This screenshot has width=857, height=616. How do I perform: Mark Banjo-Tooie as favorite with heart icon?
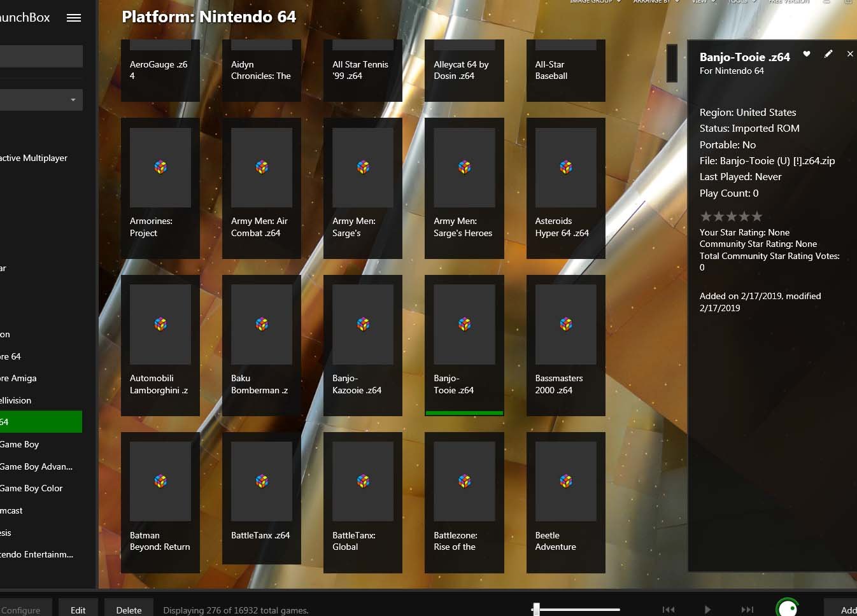point(807,54)
